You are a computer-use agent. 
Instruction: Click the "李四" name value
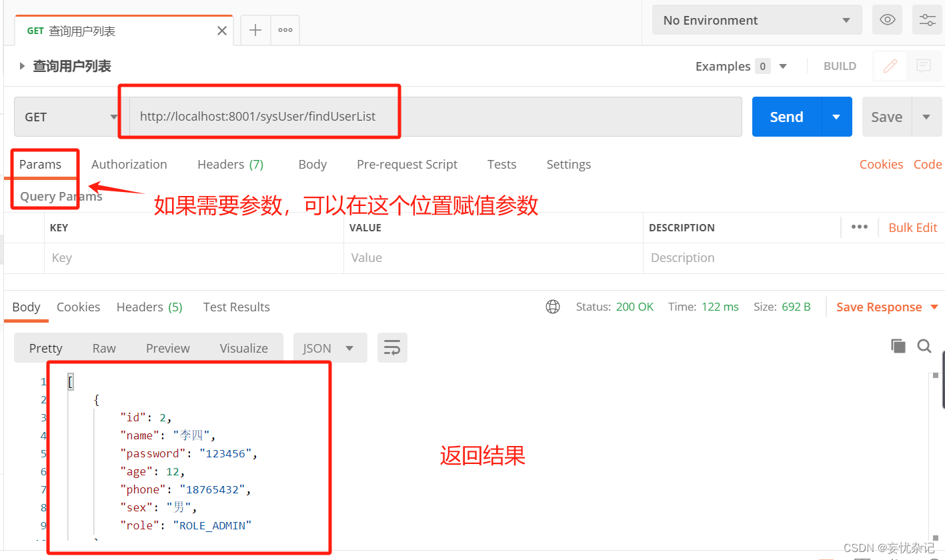pyautogui.click(x=191, y=435)
